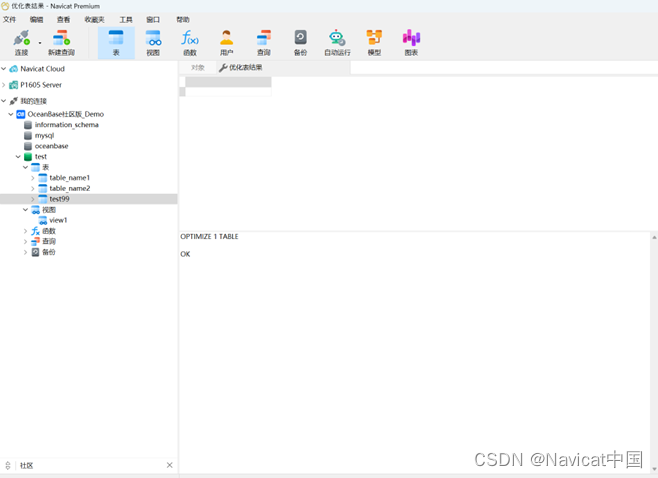Collapse the 视图 folder in tree
The width and height of the screenshot is (658, 478).
pyautogui.click(x=26, y=209)
